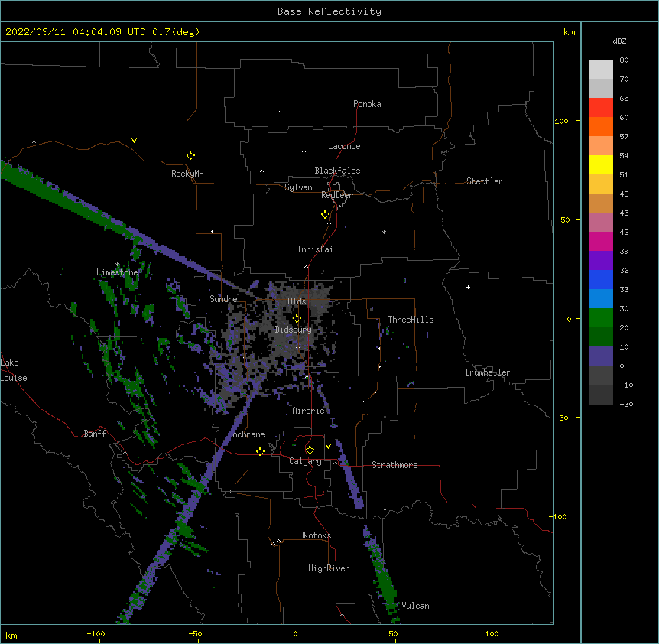The width and height of the screenshot is (659, 644).
Task: Select the Strathmore label
Action: click(394, 465)
